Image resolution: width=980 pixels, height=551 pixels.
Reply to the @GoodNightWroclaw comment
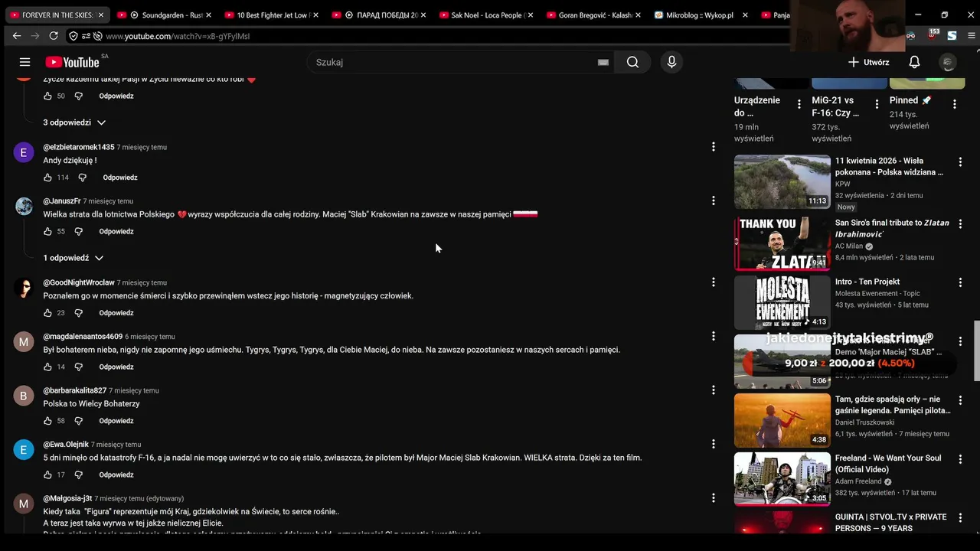click(x=116, y=313)
